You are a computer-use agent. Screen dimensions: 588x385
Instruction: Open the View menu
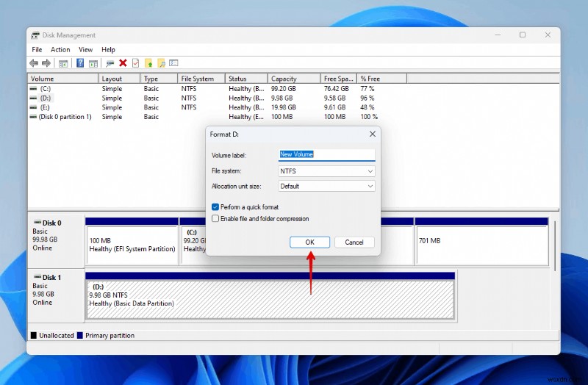[x=85, y=49]
